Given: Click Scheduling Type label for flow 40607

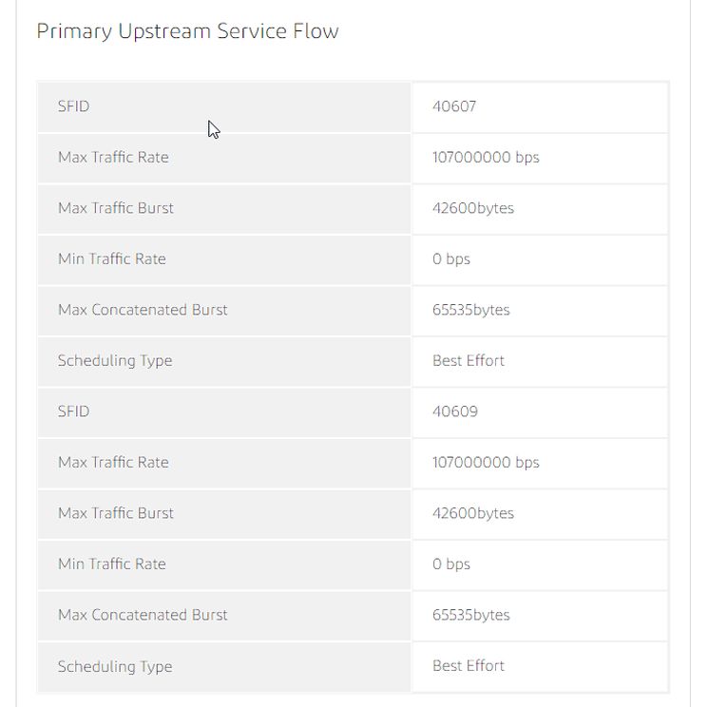Looking at the screenshot, I should coord(115,360).
